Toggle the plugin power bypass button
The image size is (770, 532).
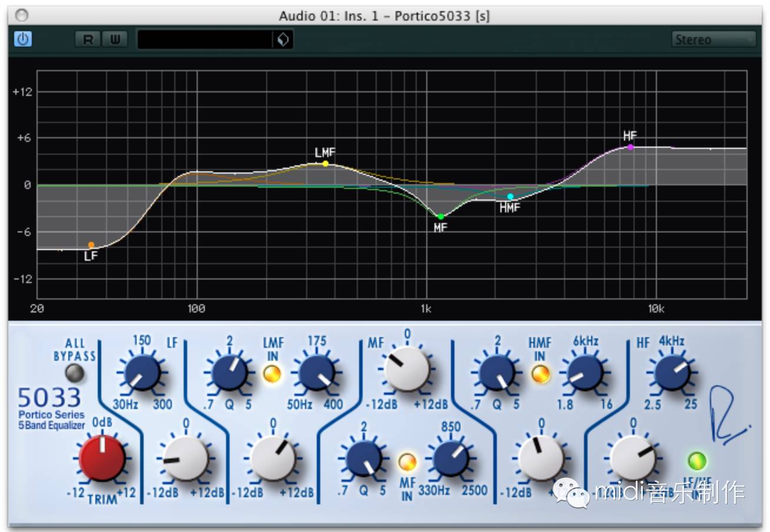23,39
